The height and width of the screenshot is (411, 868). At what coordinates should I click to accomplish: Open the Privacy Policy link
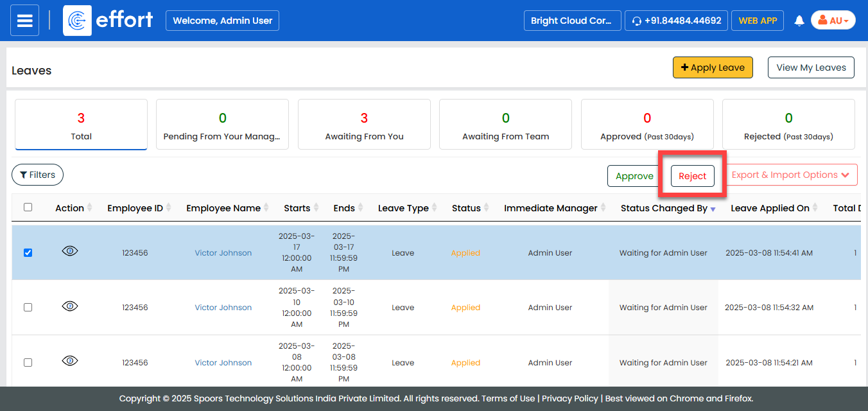[569, 398]
